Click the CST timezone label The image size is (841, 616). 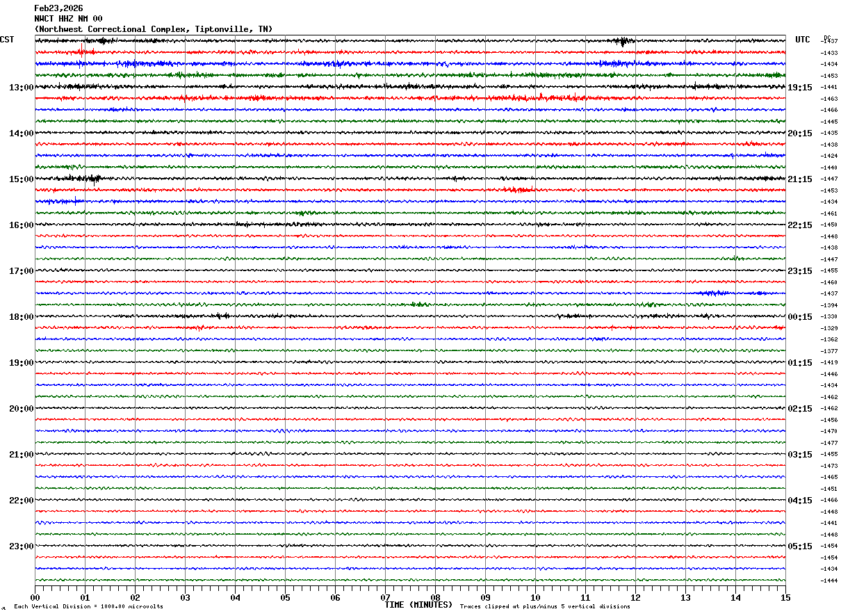(x=7, y=40)
